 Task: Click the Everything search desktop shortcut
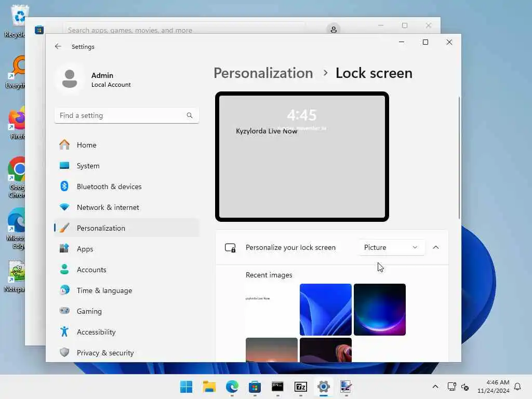point(16,72)
